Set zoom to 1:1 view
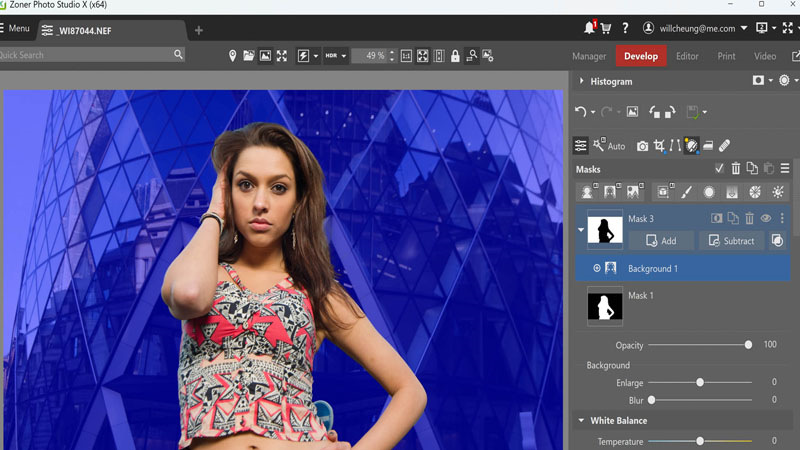Image resolution: width=800 pixels, height=450 pixels. (406, 56)
